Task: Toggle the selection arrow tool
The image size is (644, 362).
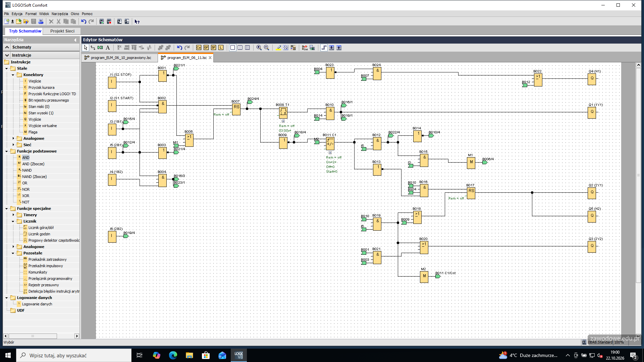Action: (x=86, y=48)
